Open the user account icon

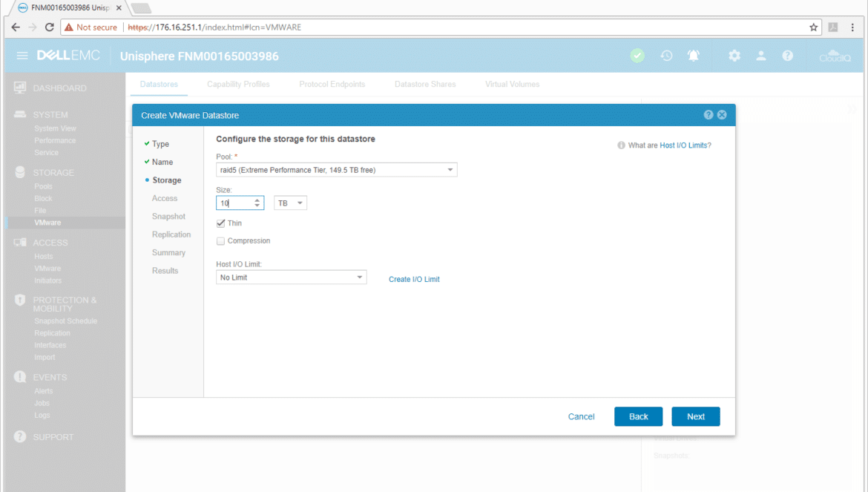[x=761, y=56]
